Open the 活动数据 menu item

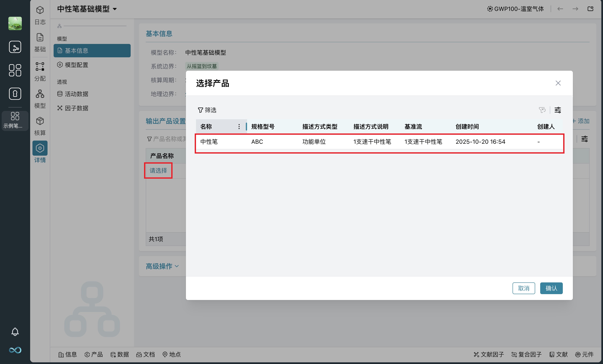[x=76, y=94]
